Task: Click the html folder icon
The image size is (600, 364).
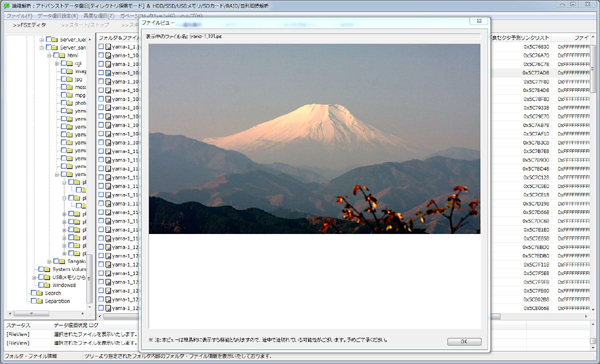Action: tap(62, 55)
